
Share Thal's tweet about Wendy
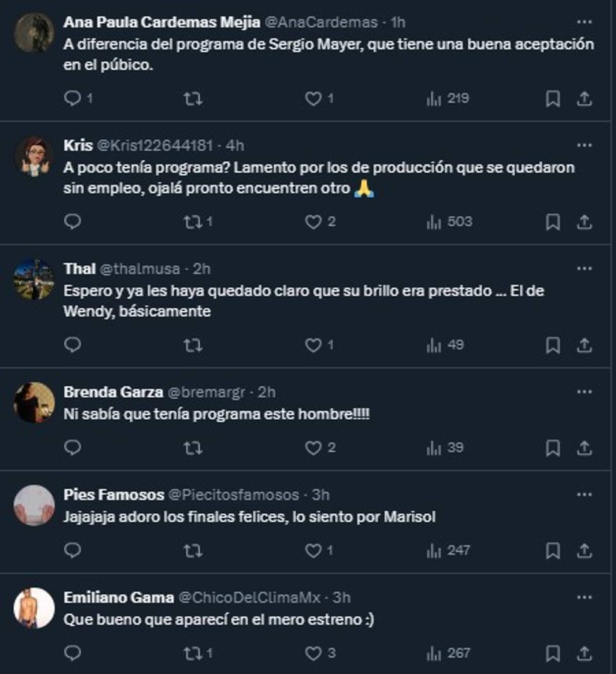584,345
